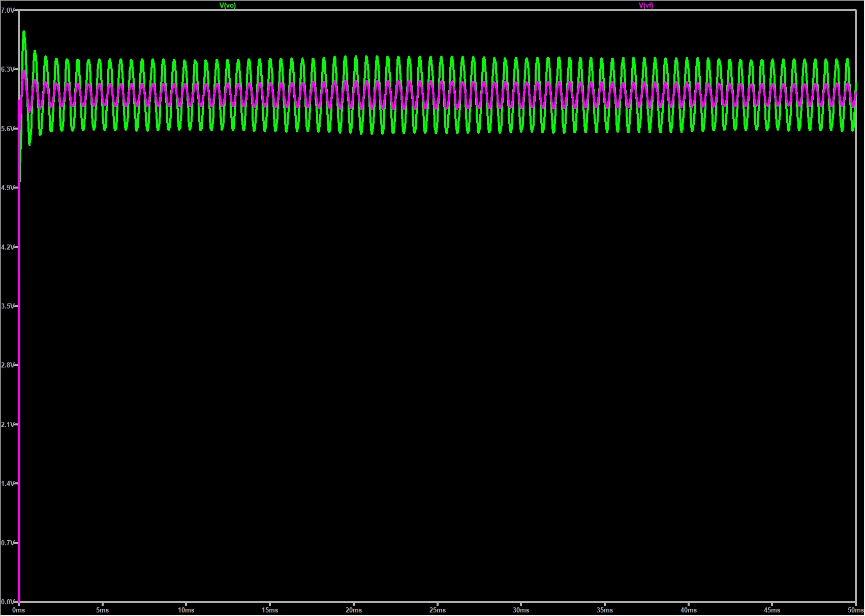Click the 15ms time axis label
Screen dimensions: 865x616
point(270,610)
